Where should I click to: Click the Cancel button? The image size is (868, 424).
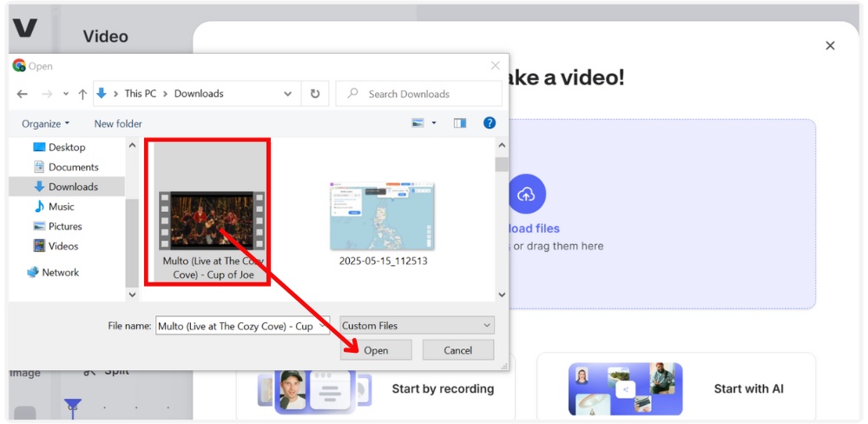click(457, 350)
